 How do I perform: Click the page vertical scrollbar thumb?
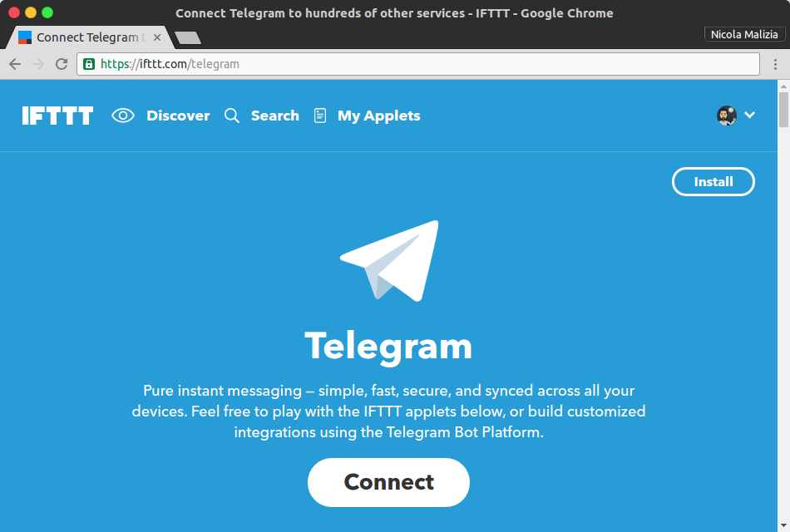click(783, 110)
